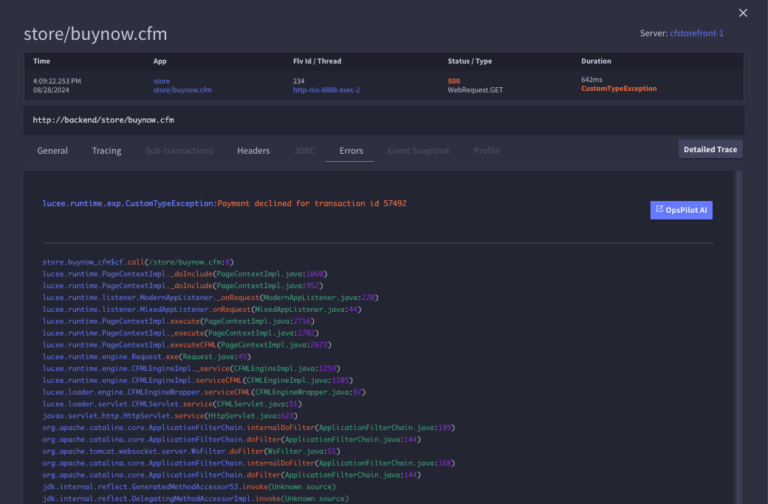The width and height of the screenshot is (768, 504).
Task: Select the Errors tab
Action: point(351,151)
